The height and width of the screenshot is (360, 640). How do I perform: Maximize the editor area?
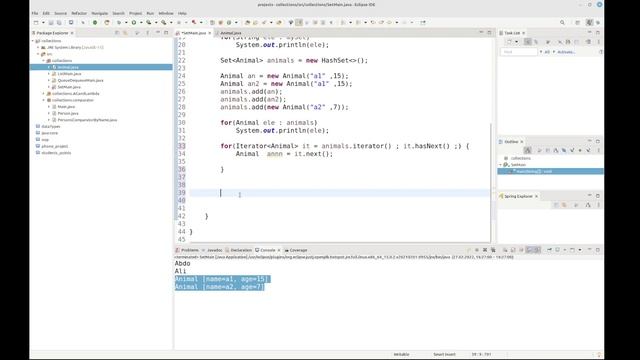pyautogui.click(x=489, y=32)
